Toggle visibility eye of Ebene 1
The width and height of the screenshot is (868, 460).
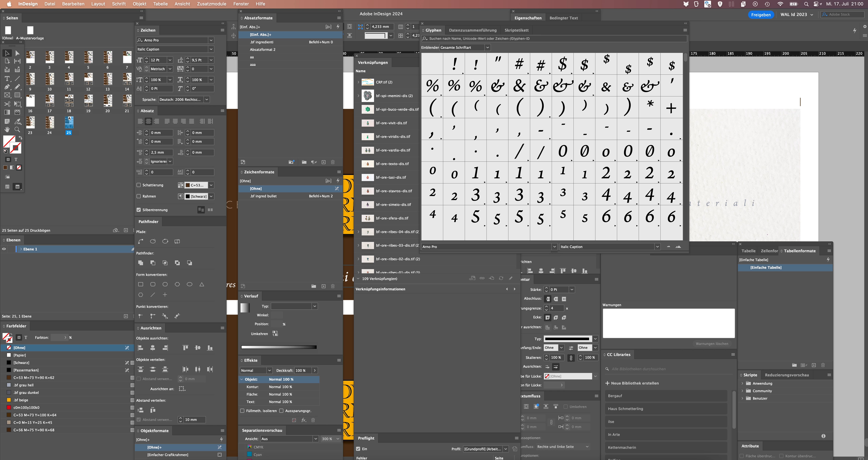tap(4, 249)
